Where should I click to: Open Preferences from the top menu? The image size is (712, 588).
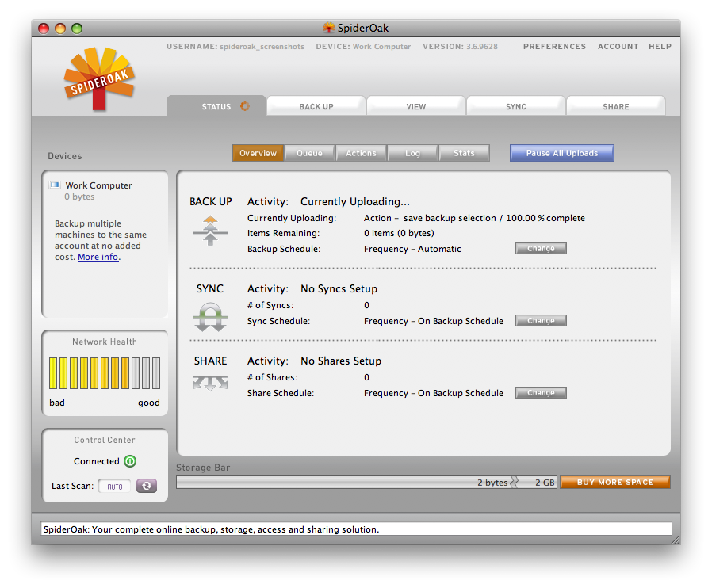click(x=554, y=47)
